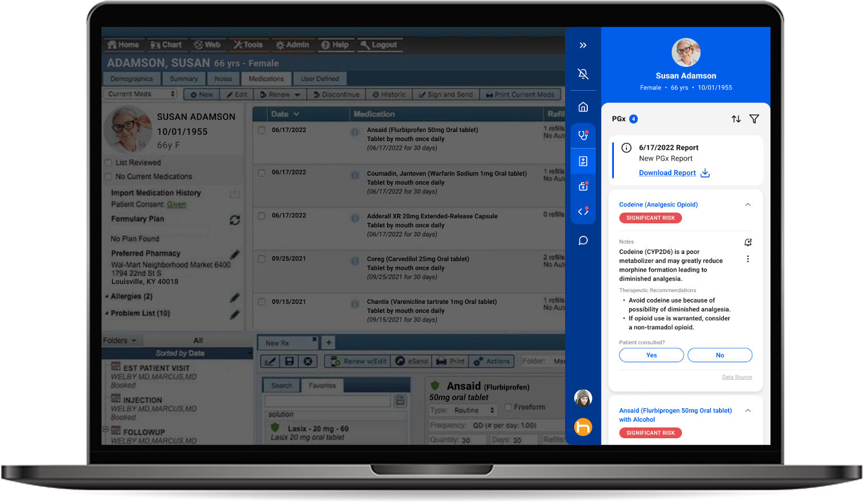Click the Discontinue button

click(336, 95)
